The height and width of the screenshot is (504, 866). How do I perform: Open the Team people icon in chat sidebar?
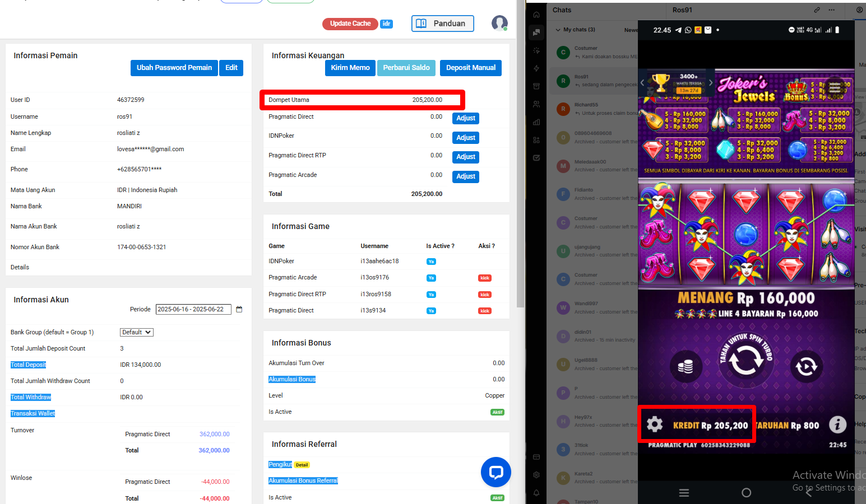536,104
